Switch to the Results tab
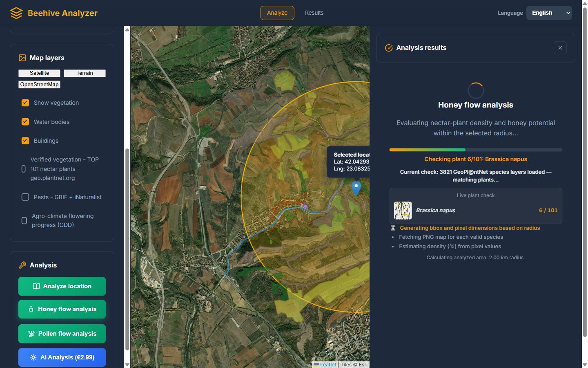588x368 pixels. (314, 13)
